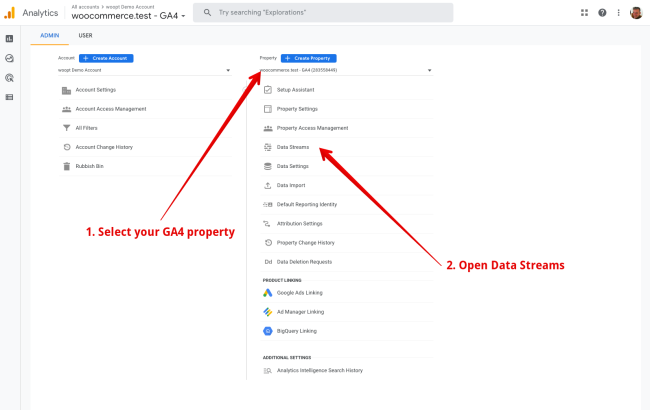Click the Try searching Explorations search field
Image resolution: width=650 pixels, height=410 pixels.
[x=323, y=13]
